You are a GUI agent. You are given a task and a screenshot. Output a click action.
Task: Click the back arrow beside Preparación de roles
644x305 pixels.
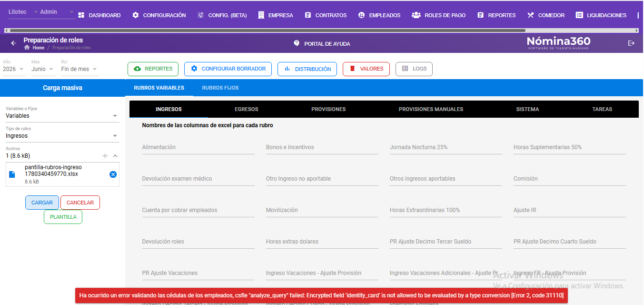coord(13,43)
